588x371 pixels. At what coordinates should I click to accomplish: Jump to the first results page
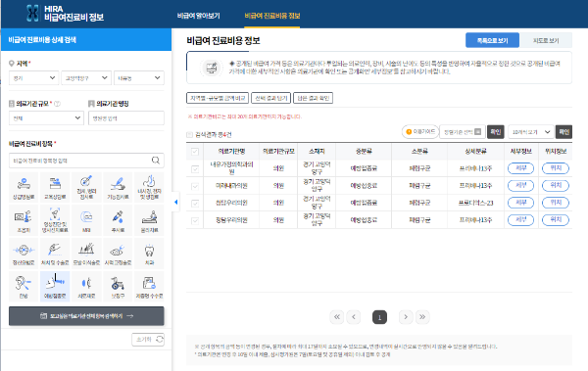(337, 317)
